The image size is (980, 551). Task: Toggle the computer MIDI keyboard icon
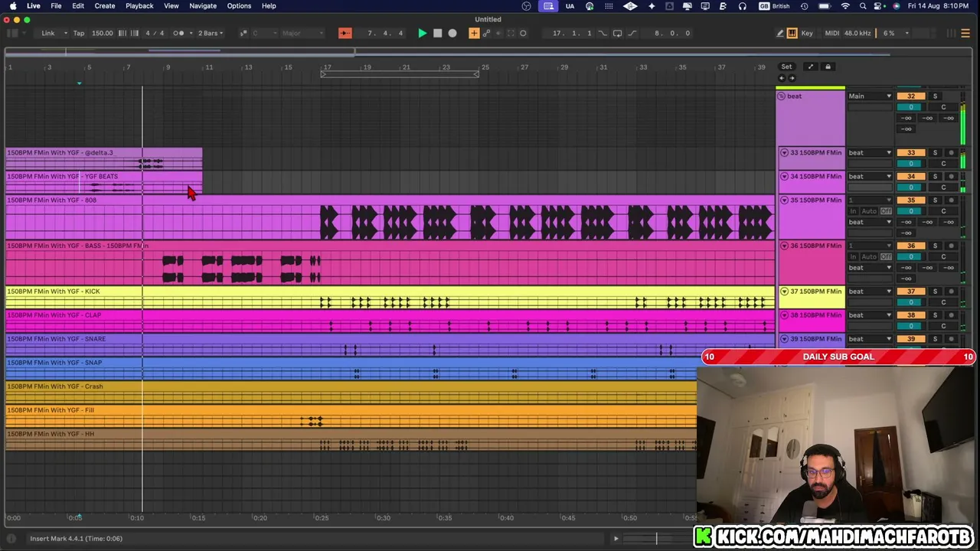(792, 33)
